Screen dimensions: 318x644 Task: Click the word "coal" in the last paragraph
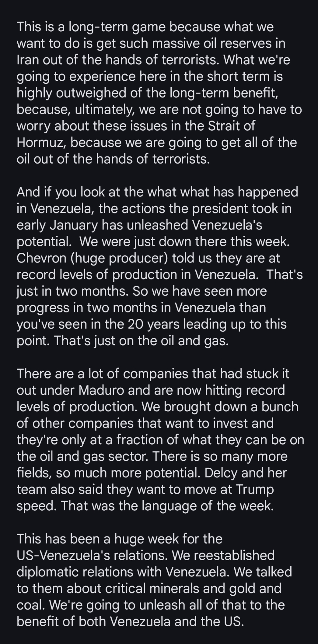pos(31,605)
